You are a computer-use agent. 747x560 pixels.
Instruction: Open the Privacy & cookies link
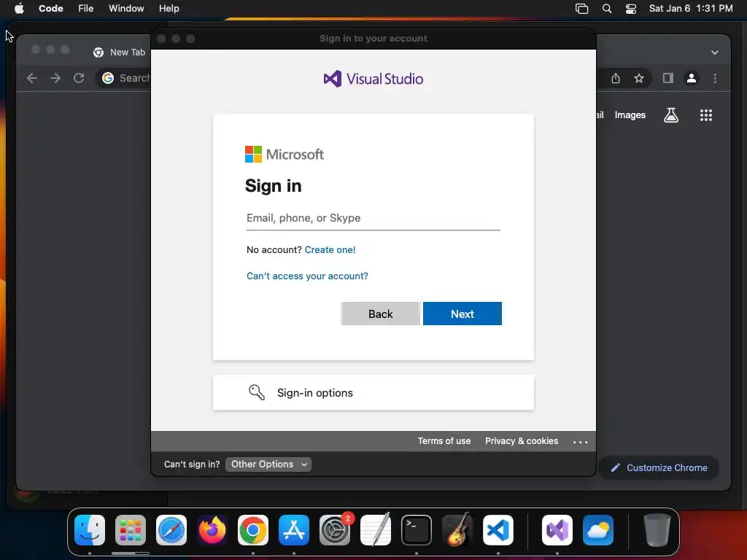tap(522, 441)
